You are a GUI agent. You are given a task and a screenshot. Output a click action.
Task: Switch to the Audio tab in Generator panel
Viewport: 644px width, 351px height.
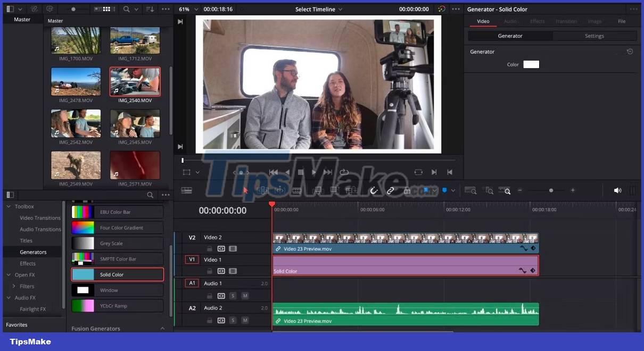[x=510, y=21]
